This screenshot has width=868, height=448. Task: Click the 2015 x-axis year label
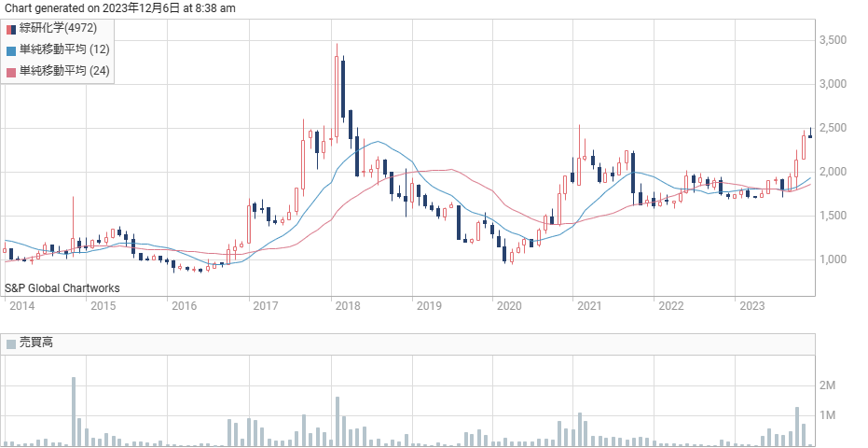point(103,306)
